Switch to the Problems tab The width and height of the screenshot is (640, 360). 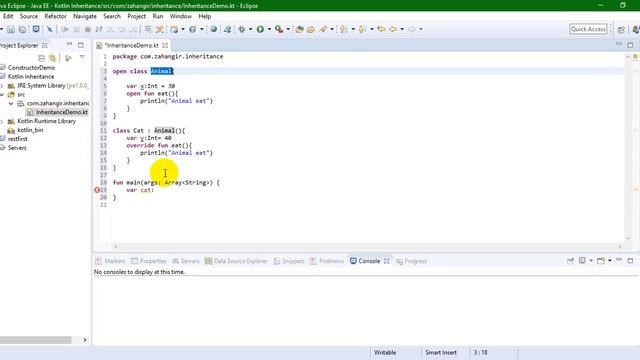pos(327,261)
